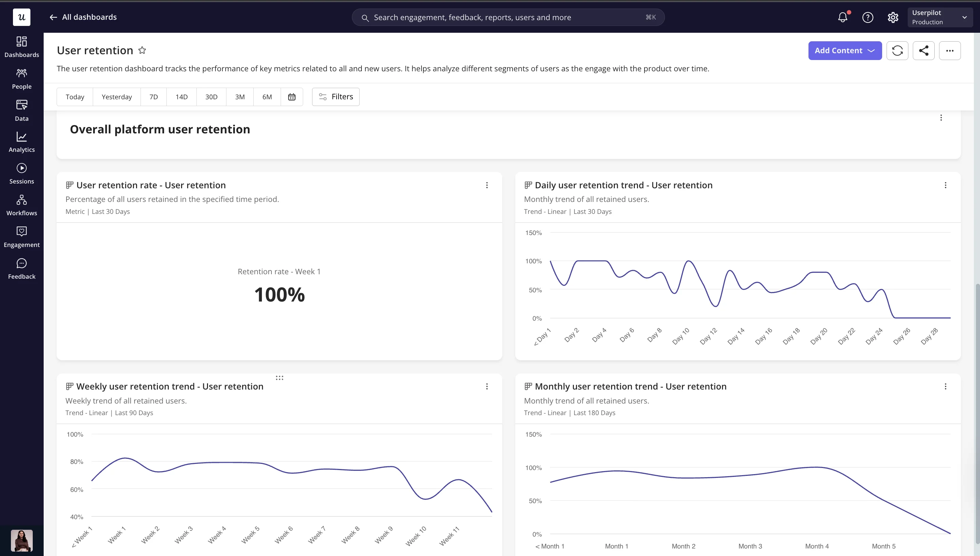Open options menu for Daily user retention trend
This screenshot has width=980, height=556.
point(945,185)
